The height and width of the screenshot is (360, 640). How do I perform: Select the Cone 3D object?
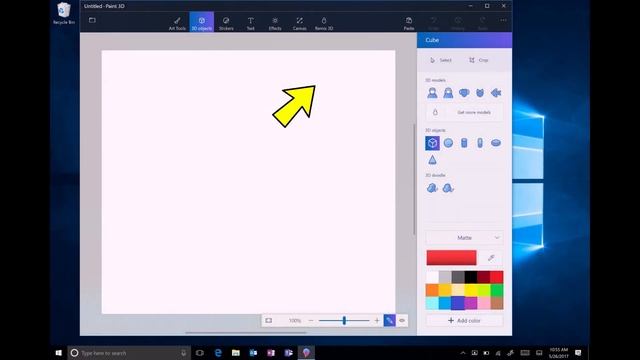(432, 160)
